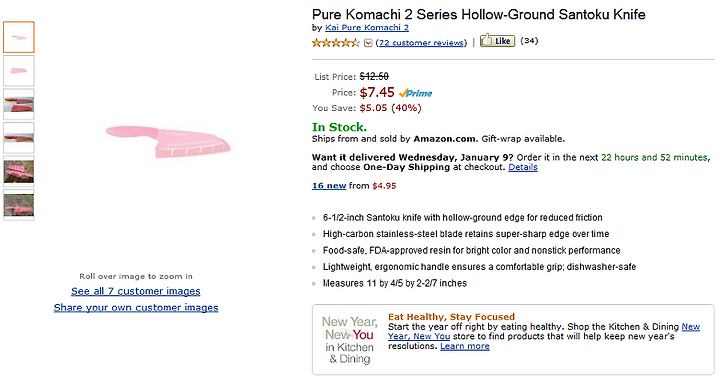Click New Year, New You promo logo
Image resolution: width=720 pixels, height=384 pixels.
pos(349,340)
